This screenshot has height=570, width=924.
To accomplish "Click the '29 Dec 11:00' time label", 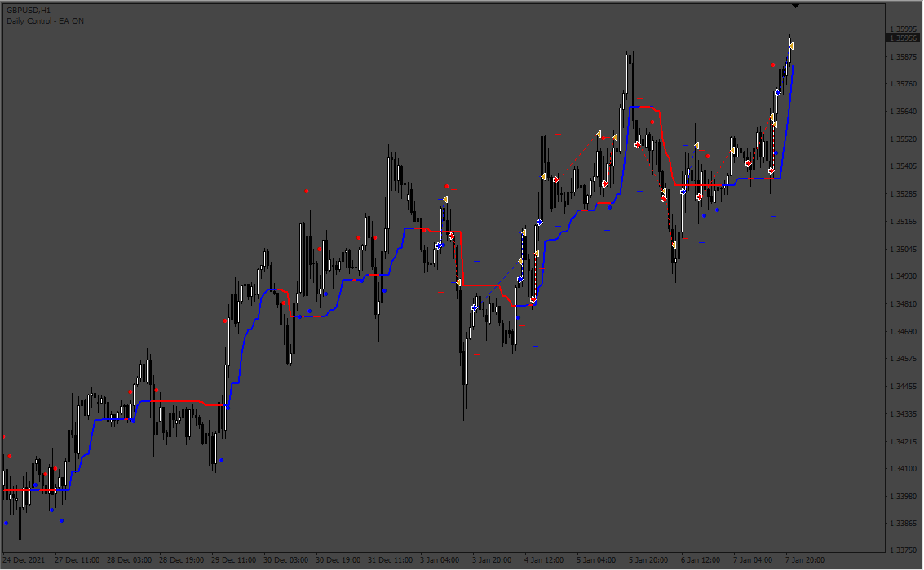I will (234, 560).
